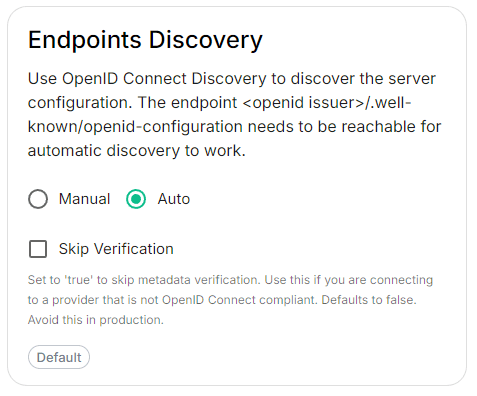Click the "Manual" label text
The width and height of the screenshot is (477, 396).
(84, 199)
